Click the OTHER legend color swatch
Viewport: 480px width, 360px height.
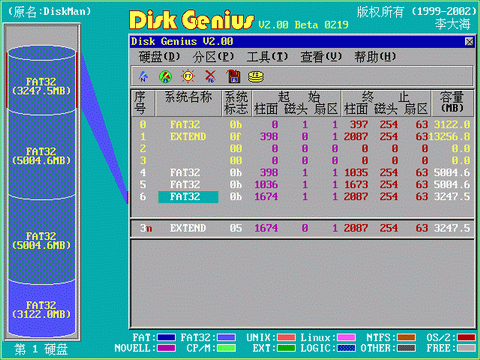pyautogui.click(x=406, y=348)
